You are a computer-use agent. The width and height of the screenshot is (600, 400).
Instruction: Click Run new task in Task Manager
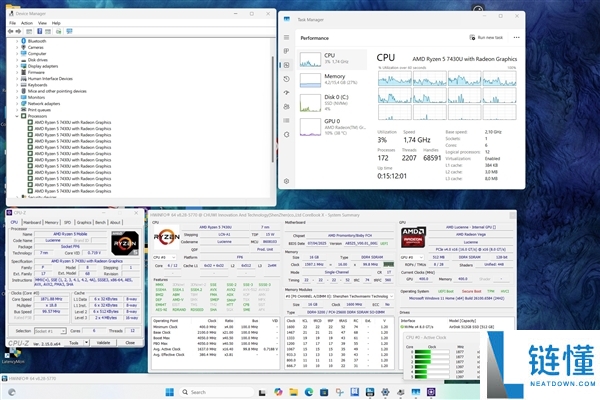(x=486, y=38)
